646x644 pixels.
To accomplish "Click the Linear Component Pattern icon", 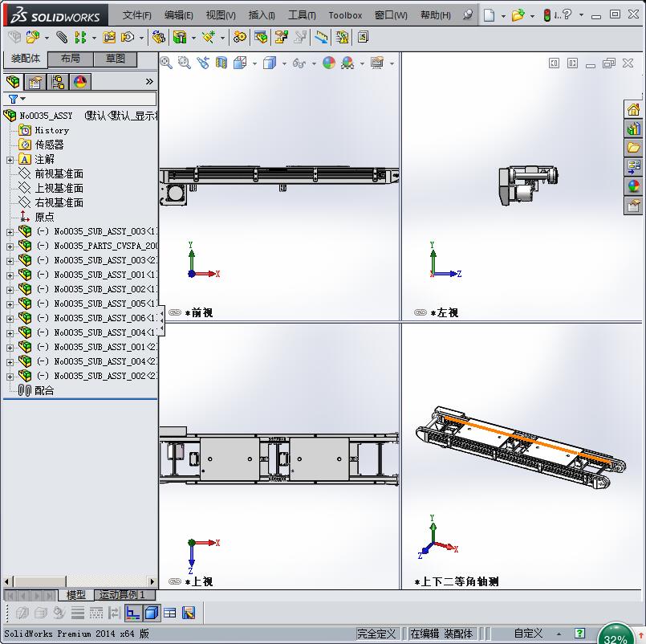I will 80,38.
